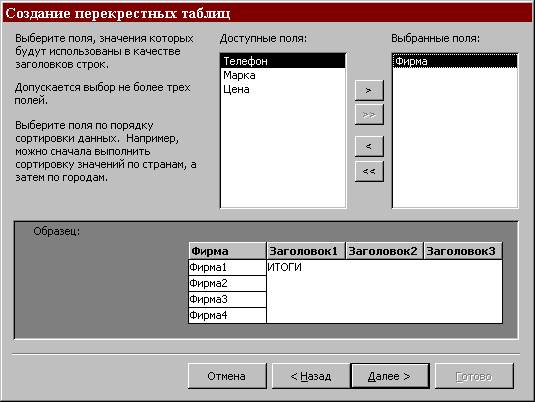Click the Образец label
The image size is (535, 402).
pos(57,231)
